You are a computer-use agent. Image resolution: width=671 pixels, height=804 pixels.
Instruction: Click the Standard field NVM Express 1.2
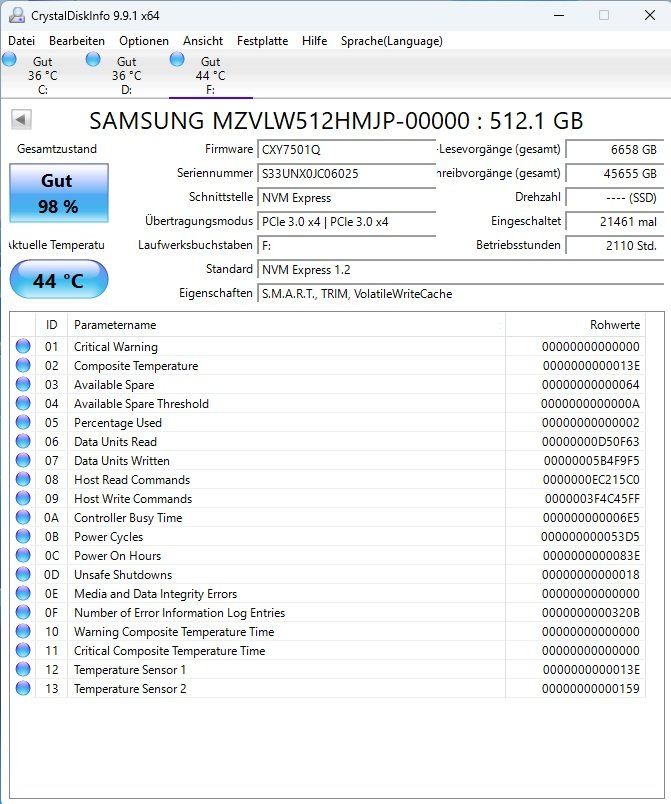click(460, 270)
